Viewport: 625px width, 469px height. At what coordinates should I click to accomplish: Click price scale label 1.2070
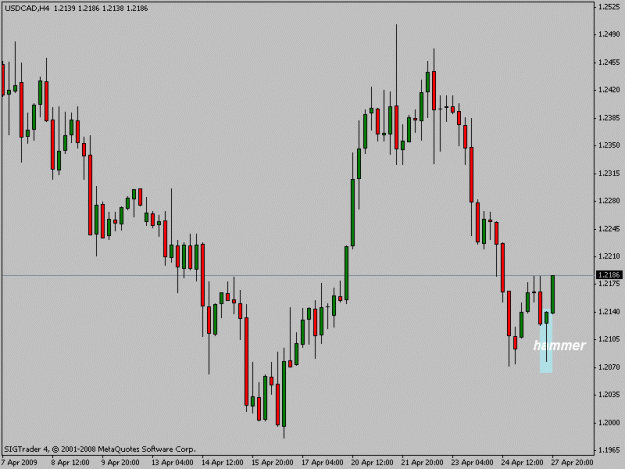point(609,367)
